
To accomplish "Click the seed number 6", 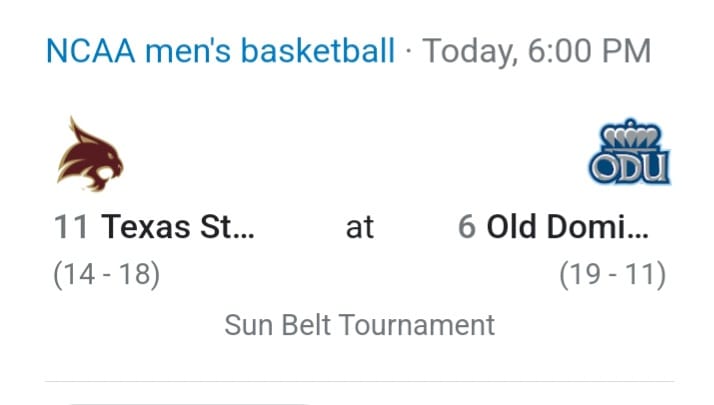I will (x=467, y=227).
